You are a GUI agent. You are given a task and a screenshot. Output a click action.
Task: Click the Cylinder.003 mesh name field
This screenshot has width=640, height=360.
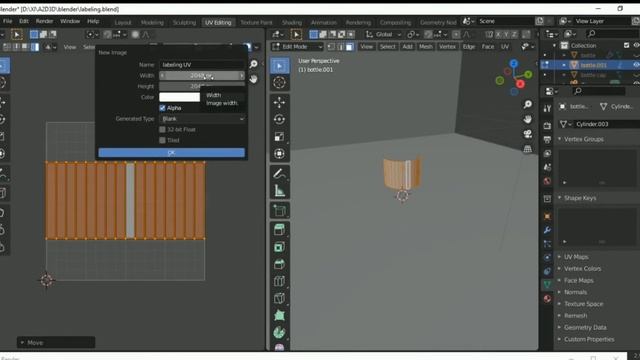(x=606, y=124)
